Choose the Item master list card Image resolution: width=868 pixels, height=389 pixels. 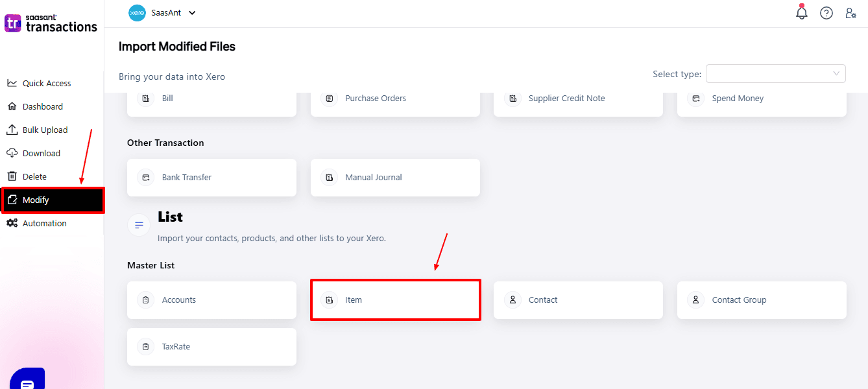(x=395, y=300)
